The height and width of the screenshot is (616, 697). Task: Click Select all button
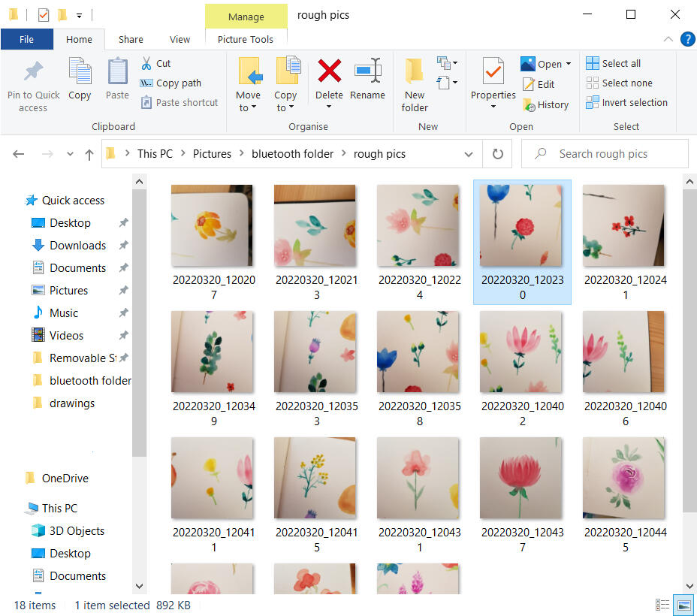614,64
